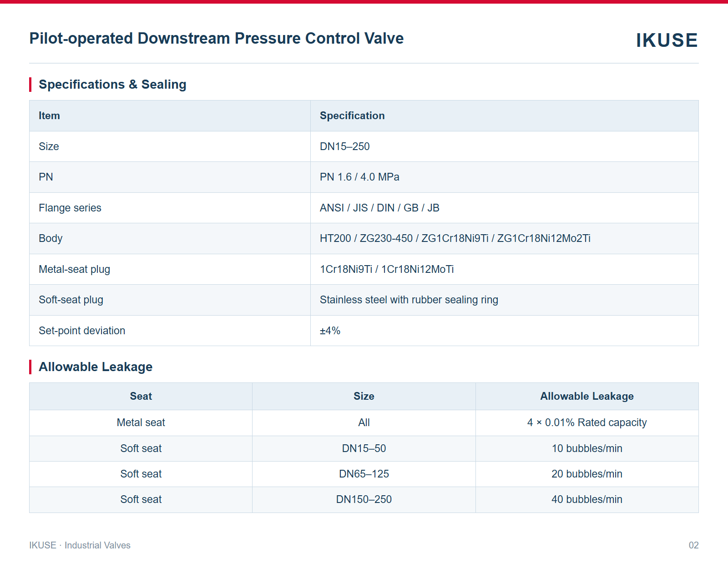Screen dimensions: 728x563
Task: Select the page title 'Pilot-operated Downstream Pressure Control Valve'
Action: [217, 39]
